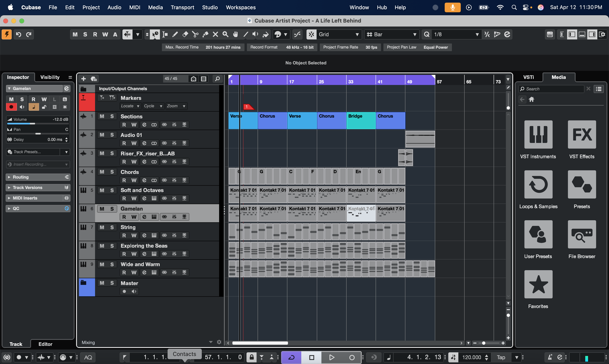Expand the Track Versions section
This screenshot has width=609, height=364.
[x=38, y=188]
